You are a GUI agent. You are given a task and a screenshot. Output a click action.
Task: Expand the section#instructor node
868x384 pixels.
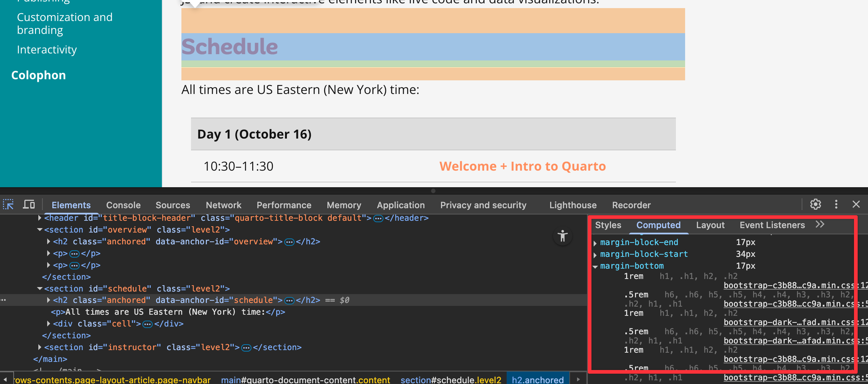pos(39,348)
